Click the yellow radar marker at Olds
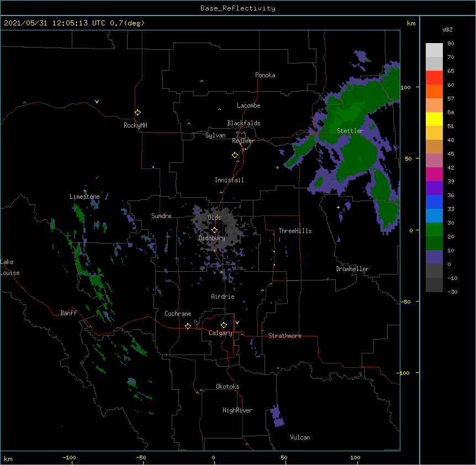476x465 pixels. click(x=214, y=230)
